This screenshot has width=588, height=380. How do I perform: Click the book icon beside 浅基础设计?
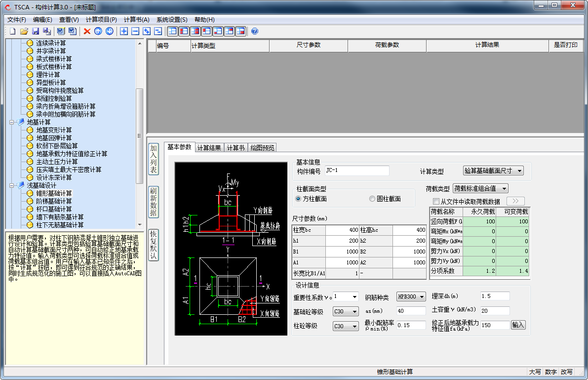[x=21, y=185]
